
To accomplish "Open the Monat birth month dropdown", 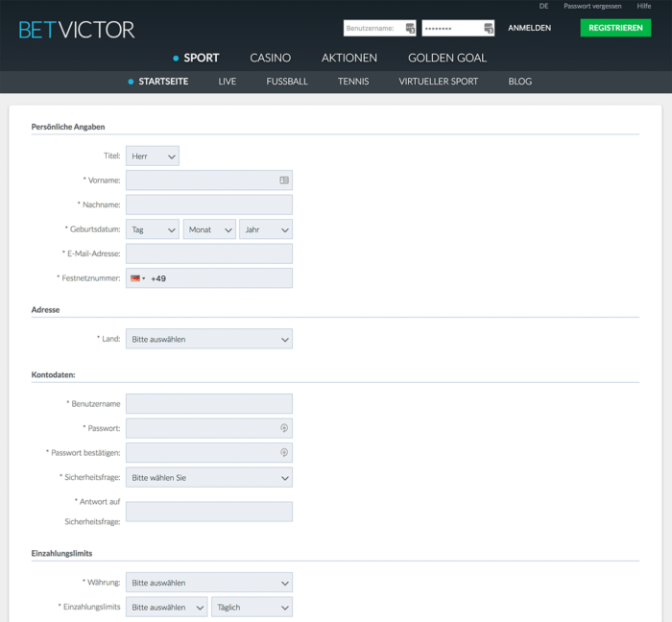I will (209, 229).
